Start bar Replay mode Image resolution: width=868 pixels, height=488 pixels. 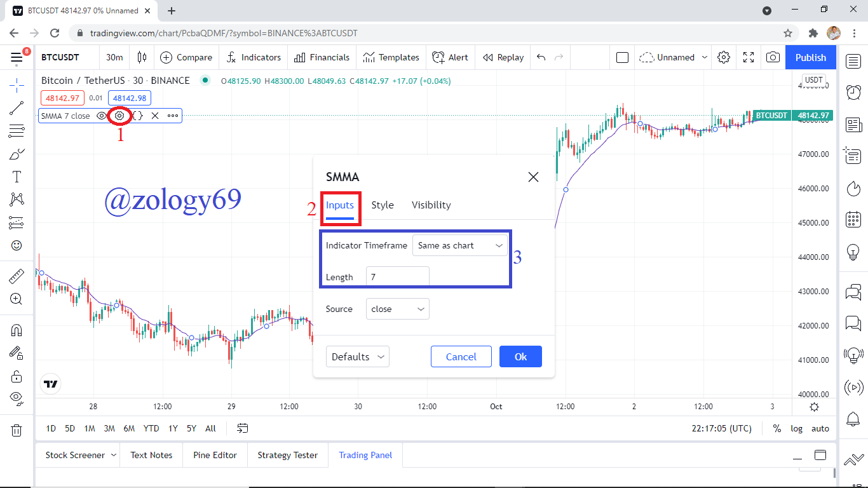503,57
